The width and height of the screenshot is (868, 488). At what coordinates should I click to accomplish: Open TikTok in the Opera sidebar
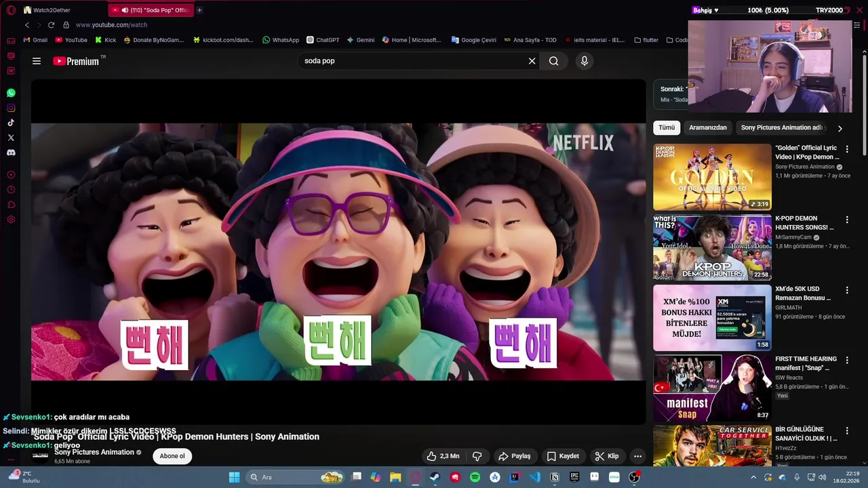coord(11,123)
